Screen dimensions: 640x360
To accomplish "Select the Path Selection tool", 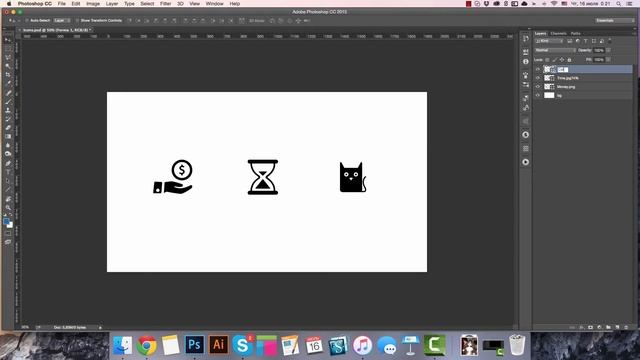I will pos(8,180).
